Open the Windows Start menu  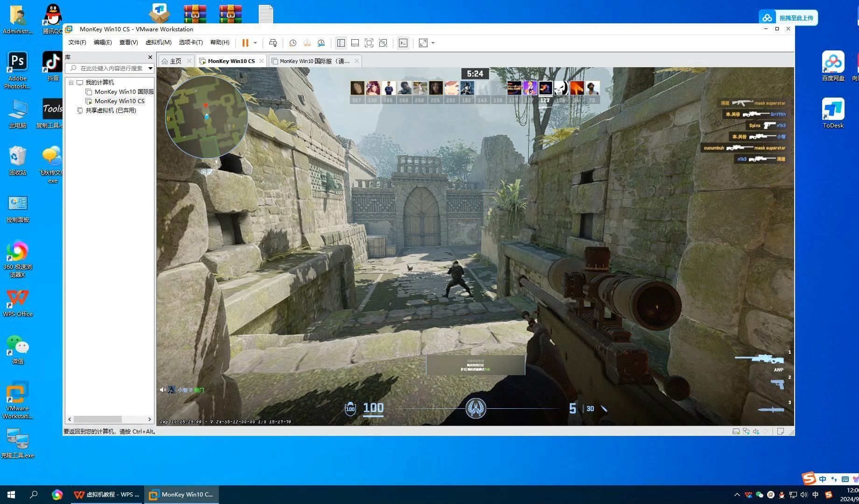click(x=11, y=495)
